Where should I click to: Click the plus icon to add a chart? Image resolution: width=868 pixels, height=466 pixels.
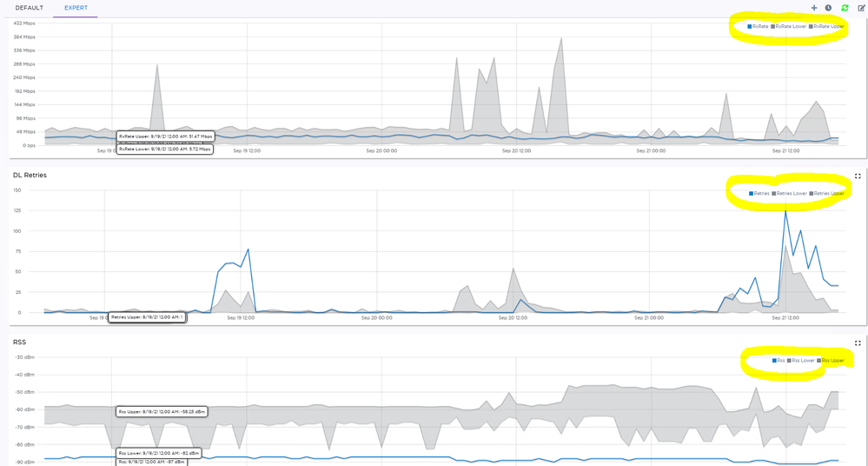pos(814,8)
